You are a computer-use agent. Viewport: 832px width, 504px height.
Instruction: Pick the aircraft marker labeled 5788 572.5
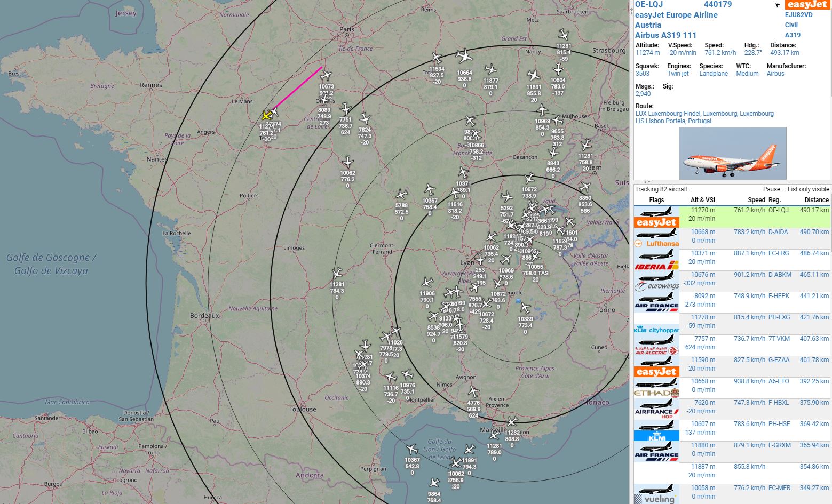point(401,194)
